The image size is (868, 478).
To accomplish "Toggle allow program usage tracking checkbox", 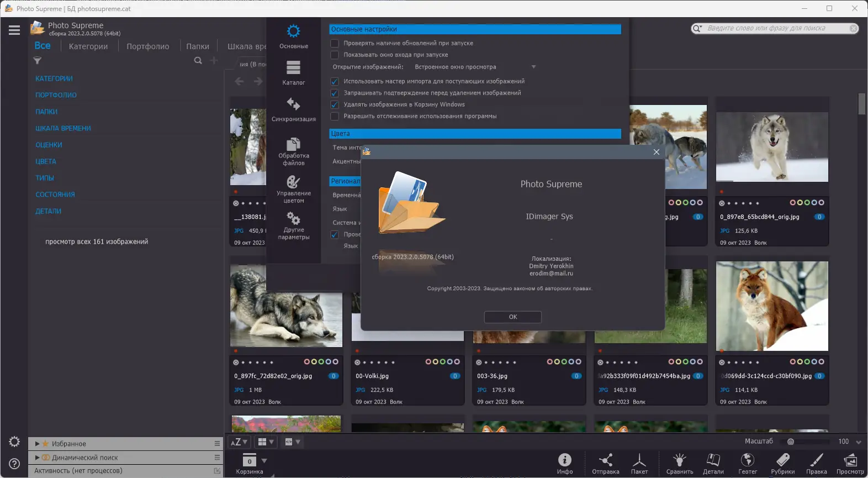I will [x=335, y=116].
